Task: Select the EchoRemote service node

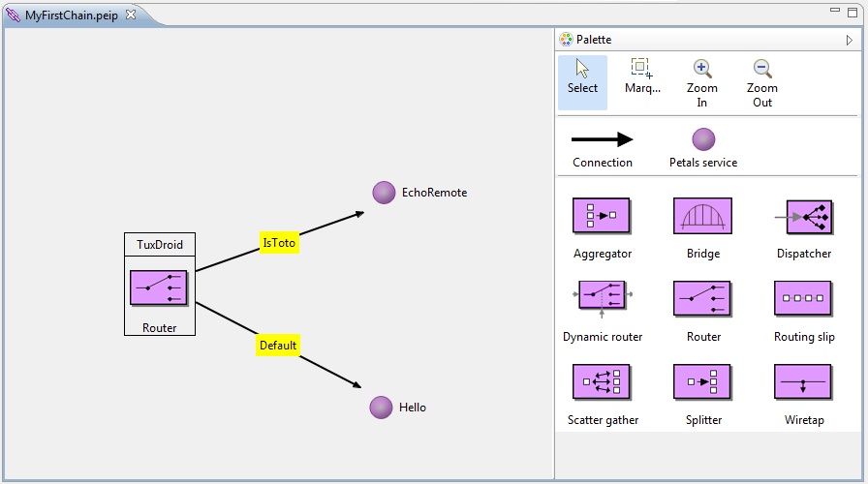Action: [x=385, y=193]
